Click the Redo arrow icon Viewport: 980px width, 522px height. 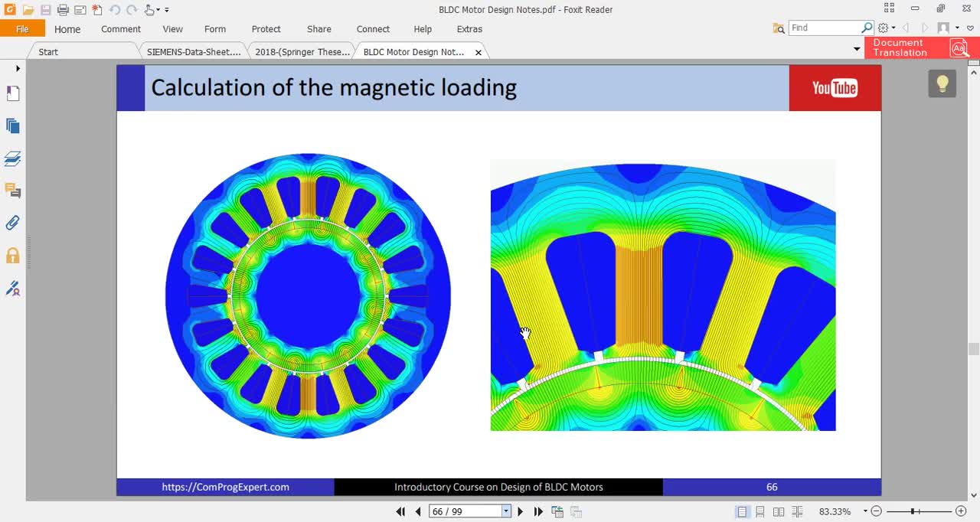tap(132, 10)
